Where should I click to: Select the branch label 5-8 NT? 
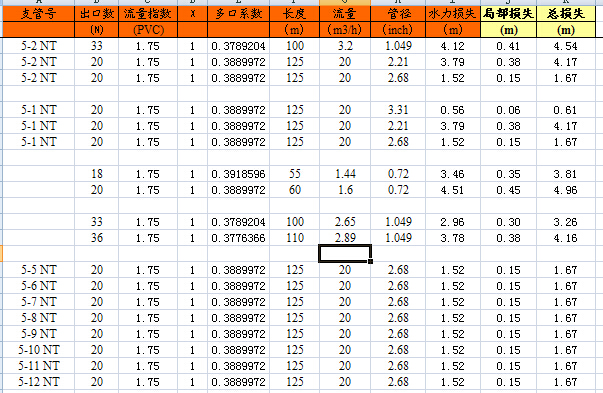tap(38, 318)
